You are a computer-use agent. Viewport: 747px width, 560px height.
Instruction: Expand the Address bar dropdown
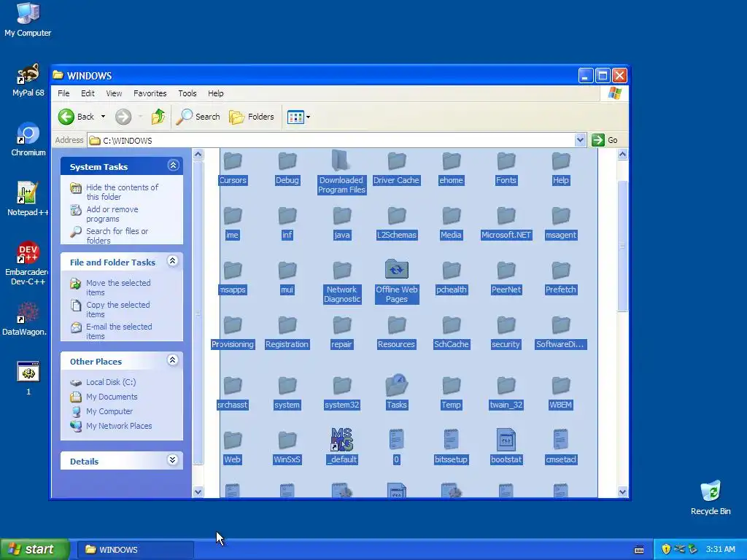point(580,140)
